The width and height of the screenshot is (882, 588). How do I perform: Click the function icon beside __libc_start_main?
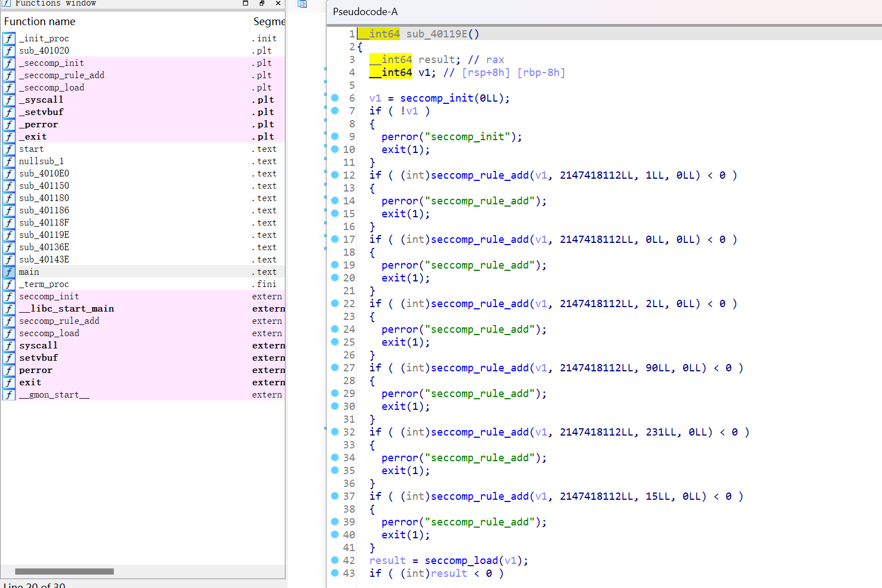click(9, 309)
